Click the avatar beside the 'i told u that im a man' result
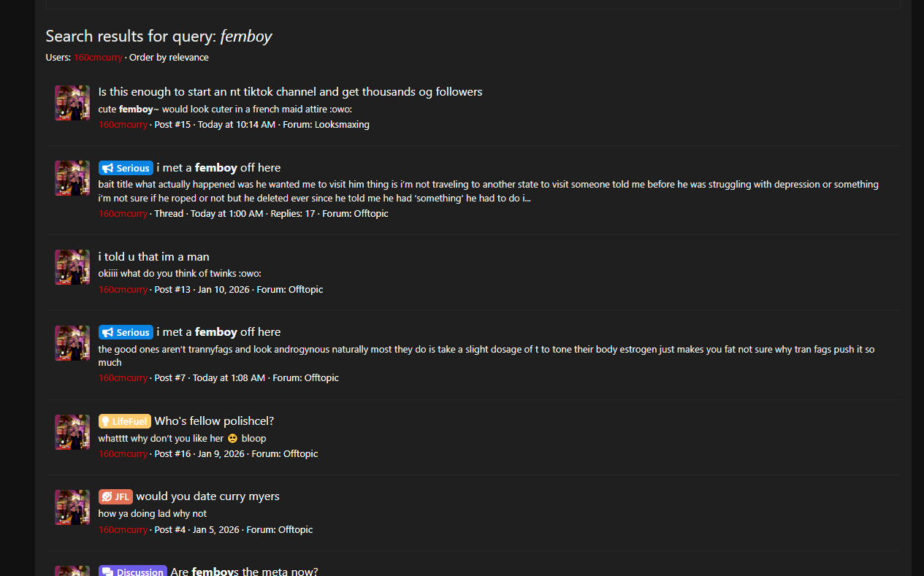This screenshot has width=924, height=576. coord(72,267)
